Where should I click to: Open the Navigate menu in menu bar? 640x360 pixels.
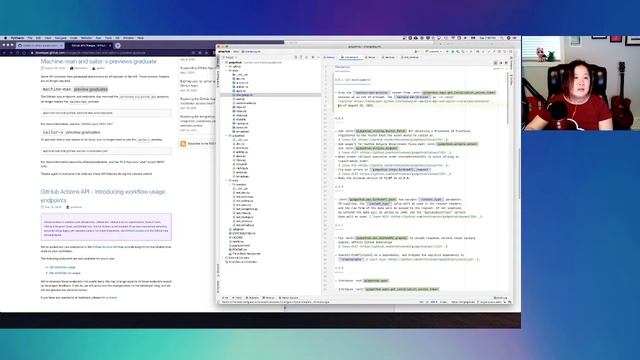point(60,38)
